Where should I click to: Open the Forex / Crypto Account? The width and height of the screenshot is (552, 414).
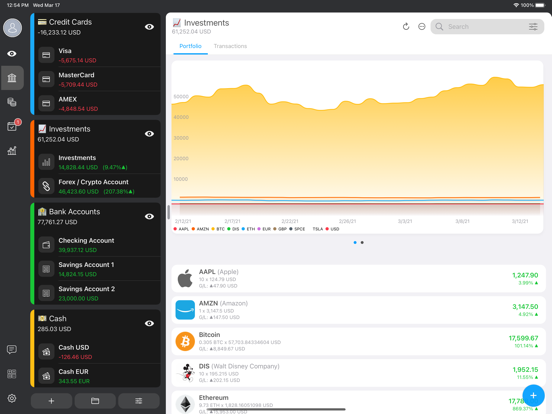click(x=98, y=187)
